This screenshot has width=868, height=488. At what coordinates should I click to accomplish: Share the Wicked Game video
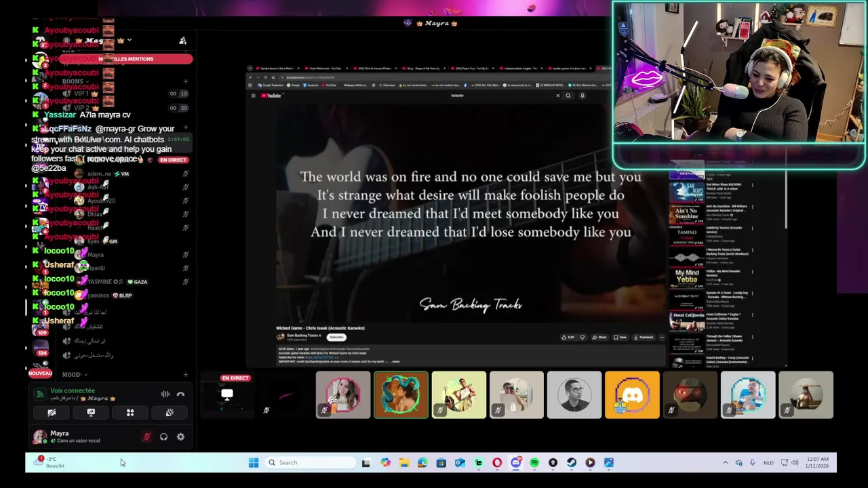(600, 338)
